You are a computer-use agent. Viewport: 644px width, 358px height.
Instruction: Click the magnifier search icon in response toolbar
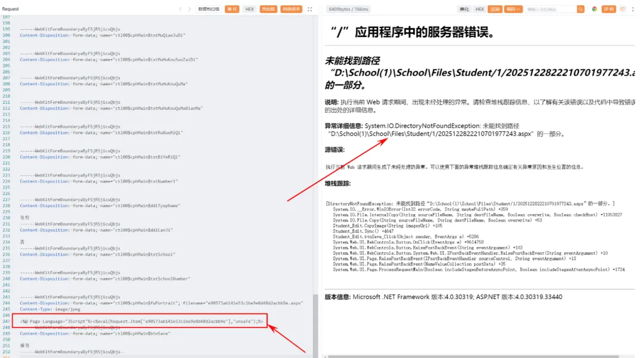tap(581, 9)
